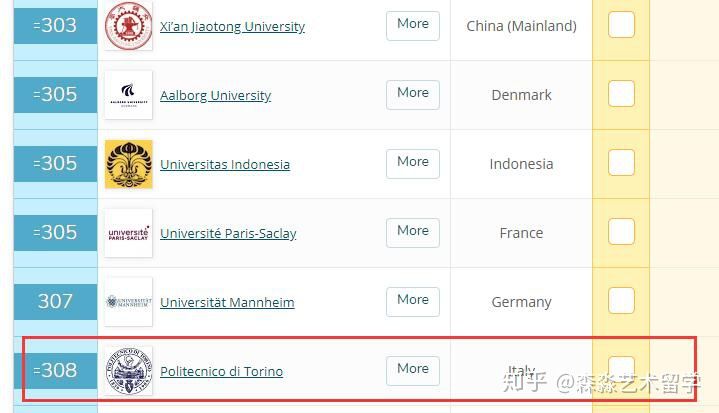Screen dimensions: 719x413
Task: Open the Xi'an Jiaotong University link
Action: point(232,27)
